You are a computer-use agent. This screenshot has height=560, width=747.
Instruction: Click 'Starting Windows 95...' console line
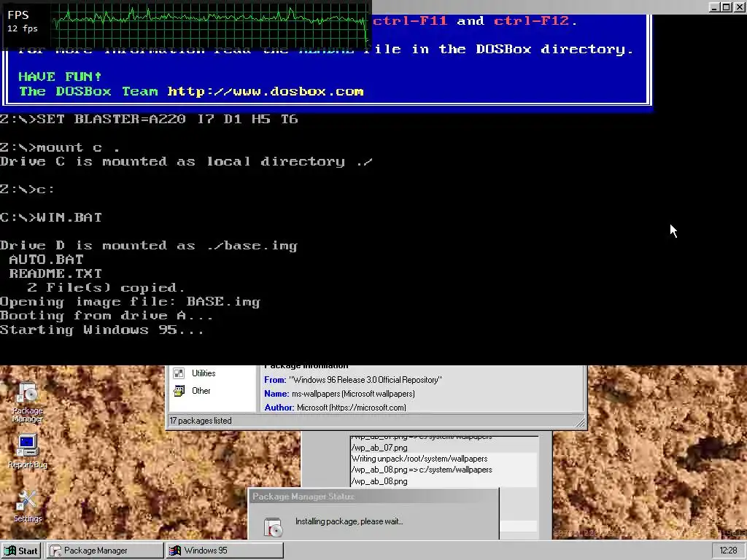(102, 330)
